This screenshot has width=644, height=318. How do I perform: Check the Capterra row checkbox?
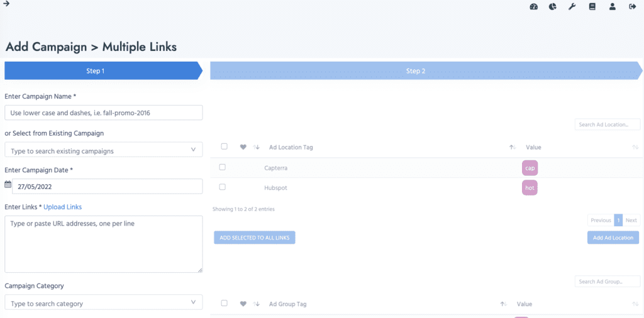[223, 167]
